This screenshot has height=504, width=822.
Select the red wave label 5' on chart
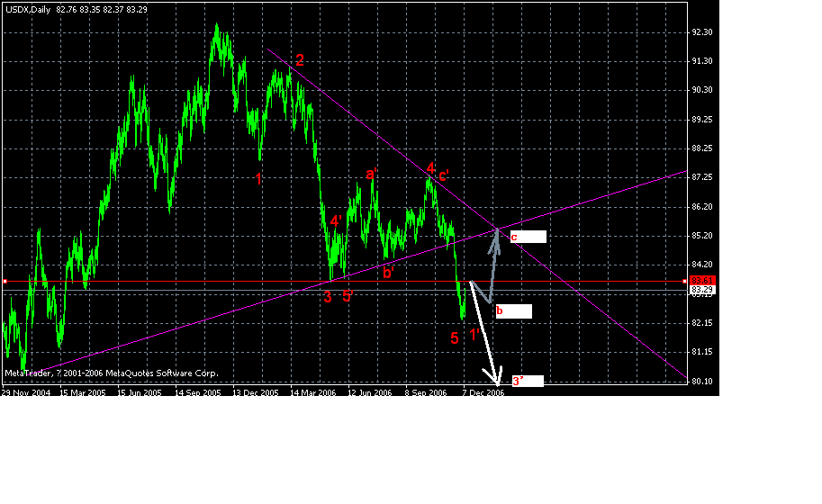tap(348, 296)
